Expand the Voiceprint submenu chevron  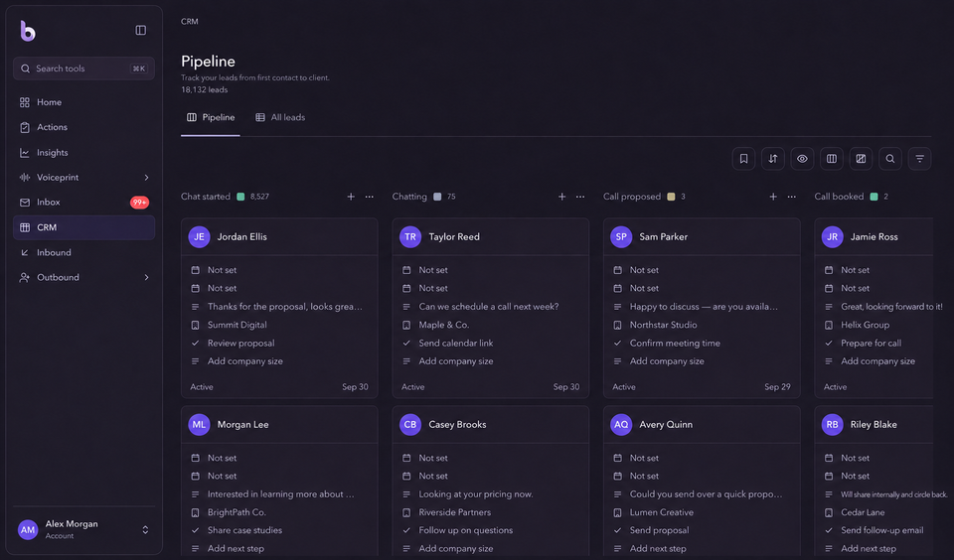coord(146,178)
